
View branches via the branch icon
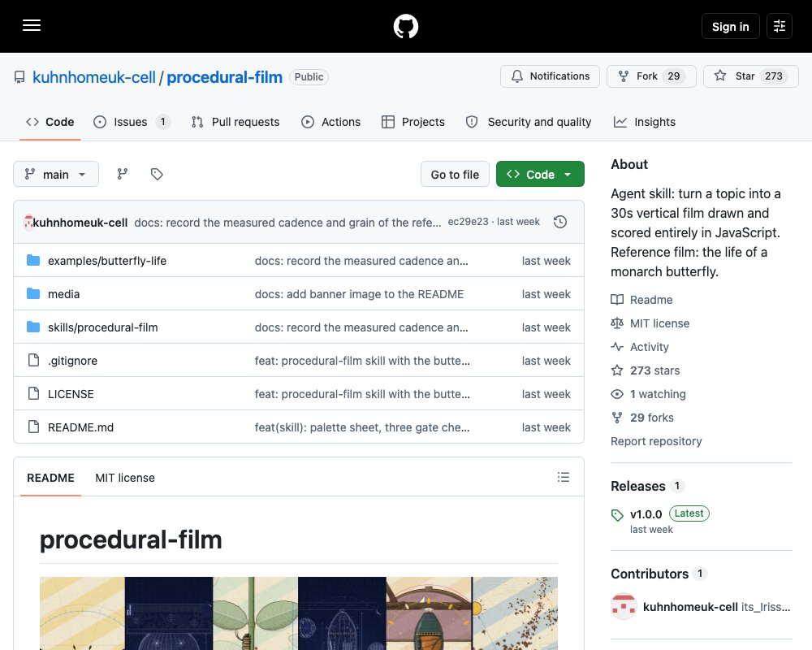pyautogui.click(x=123, y=174)
